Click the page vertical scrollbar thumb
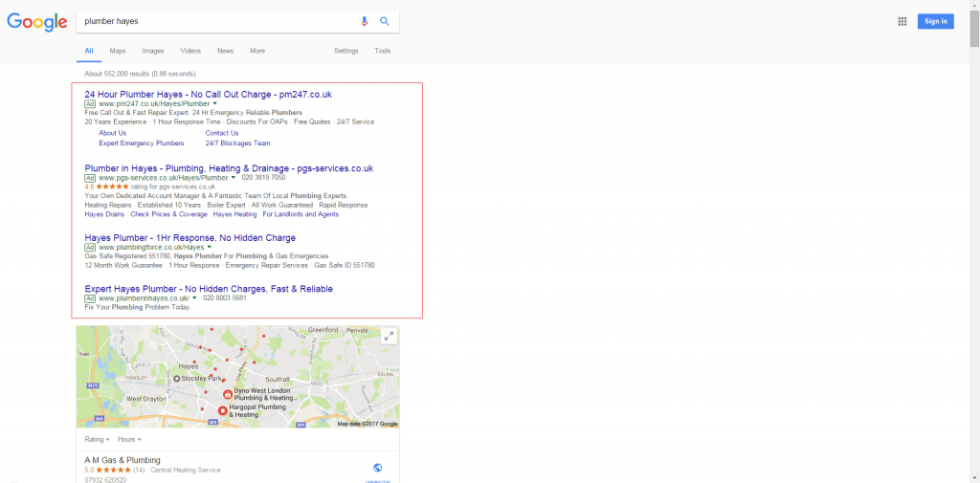 click(974, 28)
